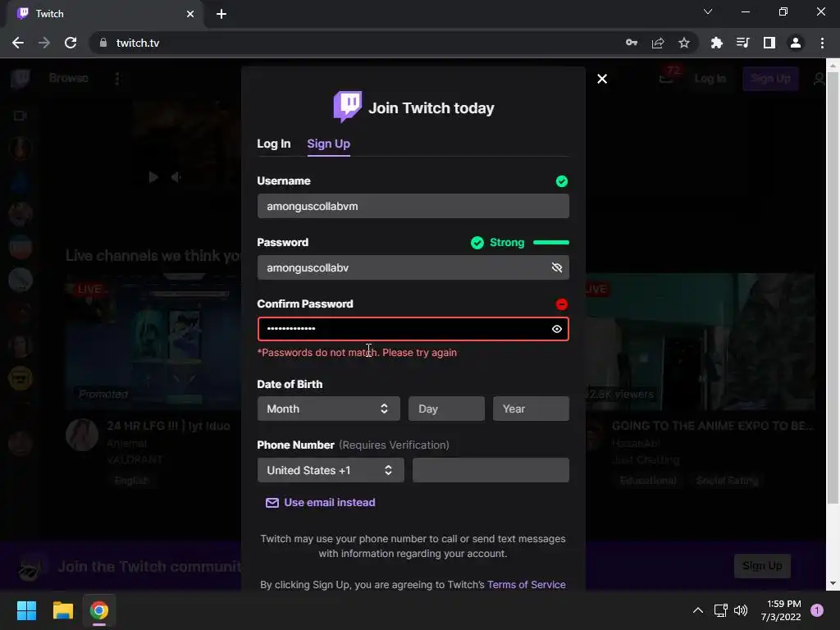Open the 24 HR LFG stream title
Viewport: 840px width, 630px height.
(168, 426)
